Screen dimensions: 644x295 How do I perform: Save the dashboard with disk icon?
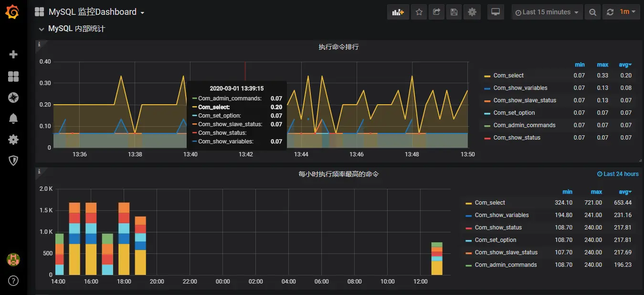pos(454,12)
